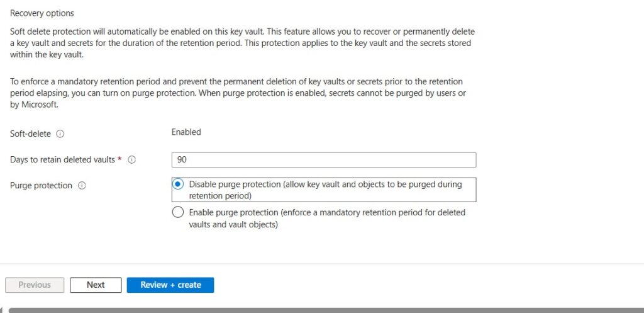The width and height of the screenshot is (644, 313).
Task: Open info tooltip for Days to retain
Action: pyautogui.click(x=132, y=160)
